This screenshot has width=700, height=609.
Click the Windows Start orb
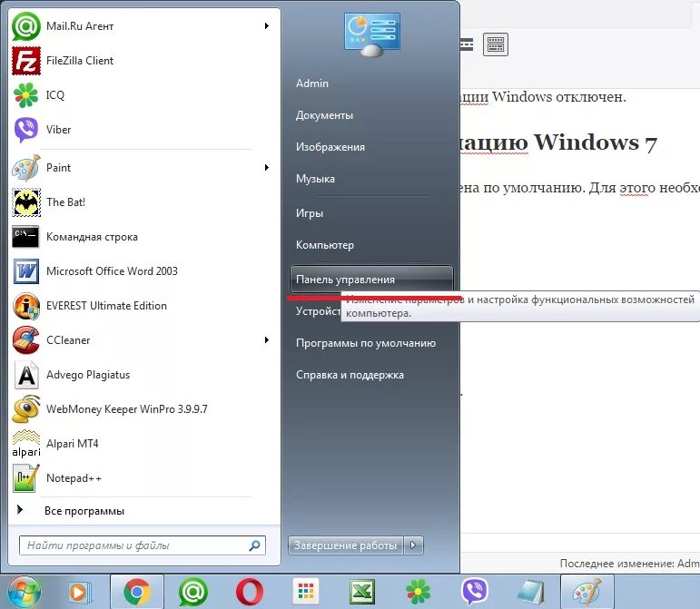coord(25,593)
